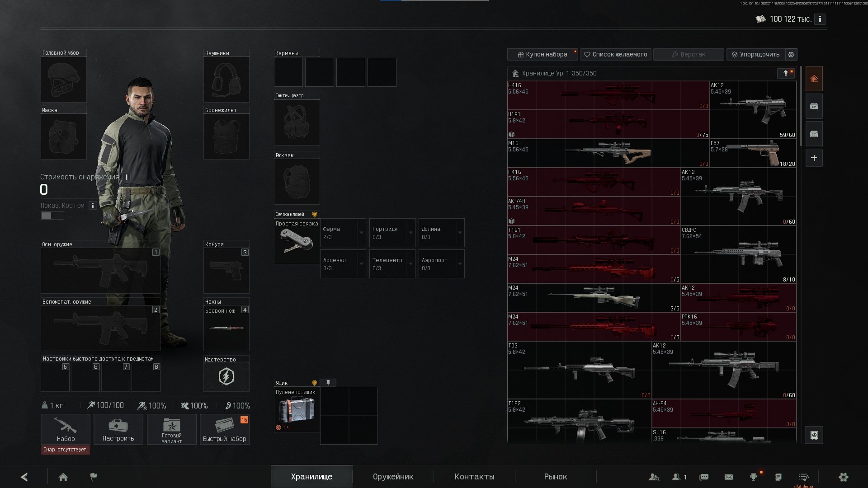Expand the Аэропорт key dropdown

(x=460, y=264)
